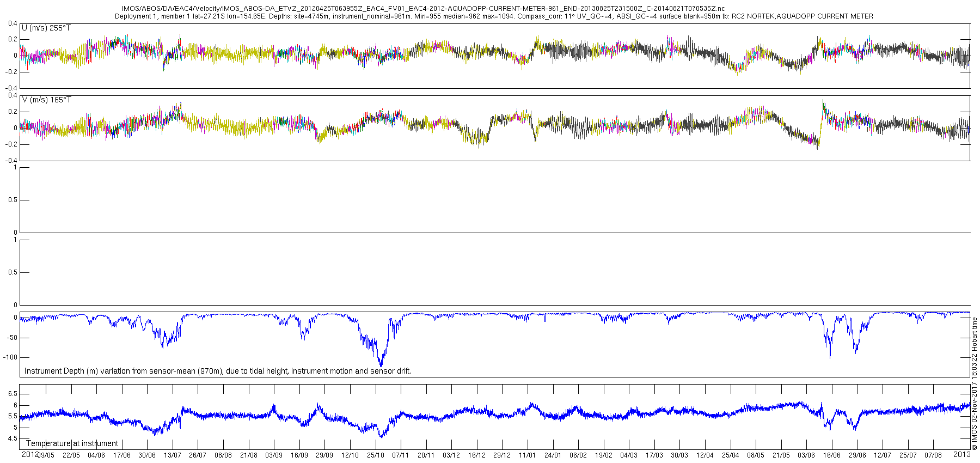980x463 pixels.
Task: Select the 11/01 date tick label
Action: point(528,455)
